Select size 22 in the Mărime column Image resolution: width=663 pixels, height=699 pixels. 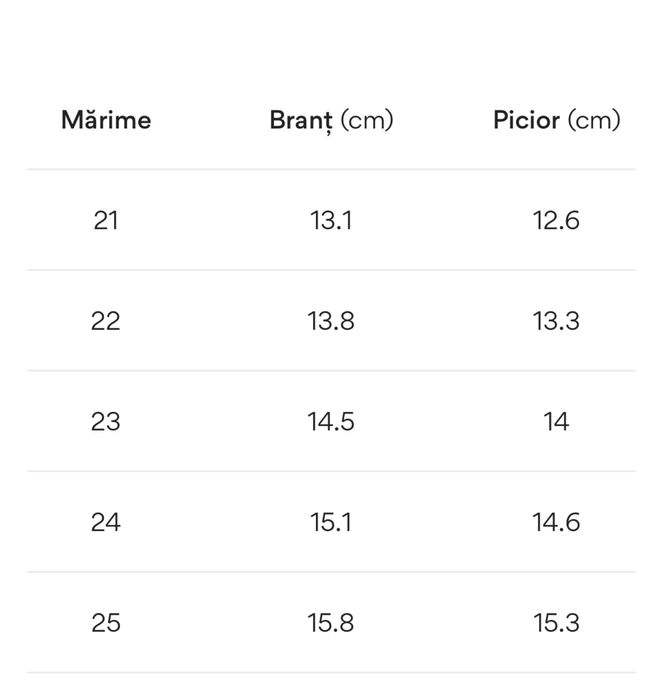106,321
